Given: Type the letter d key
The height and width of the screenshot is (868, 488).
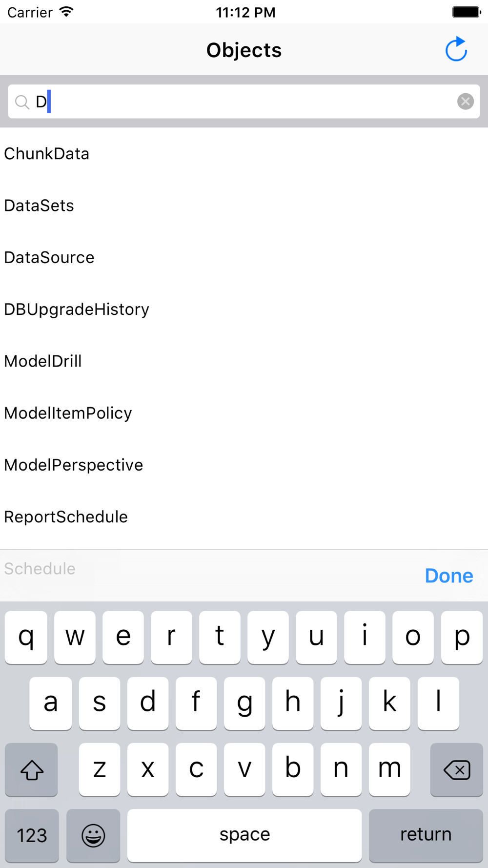Looking at the screenshot, I should pos(148,703).
